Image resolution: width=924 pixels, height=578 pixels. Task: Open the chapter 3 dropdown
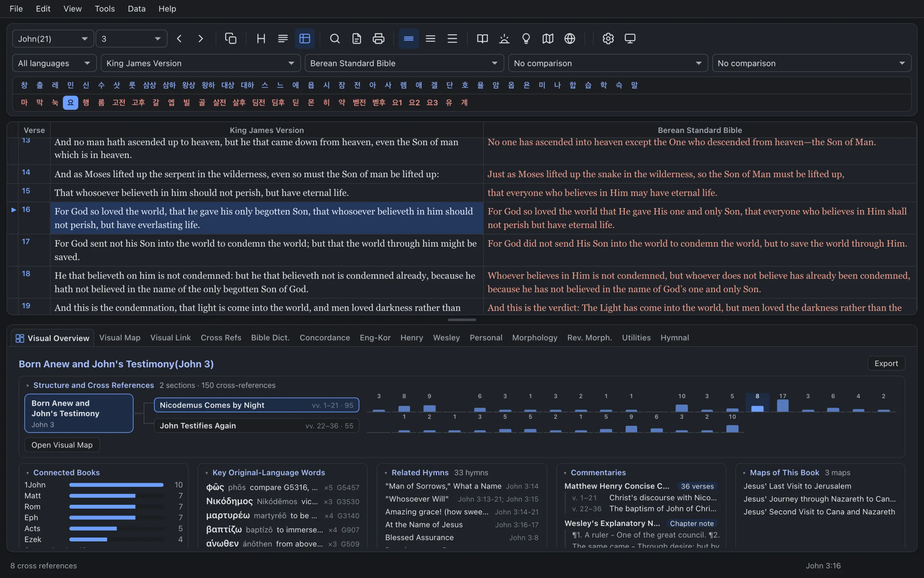tap(131, 39)
